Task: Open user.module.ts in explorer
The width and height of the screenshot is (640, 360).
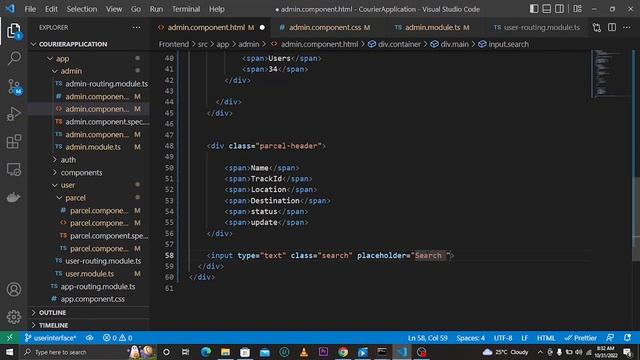Action: click(89, 273)
